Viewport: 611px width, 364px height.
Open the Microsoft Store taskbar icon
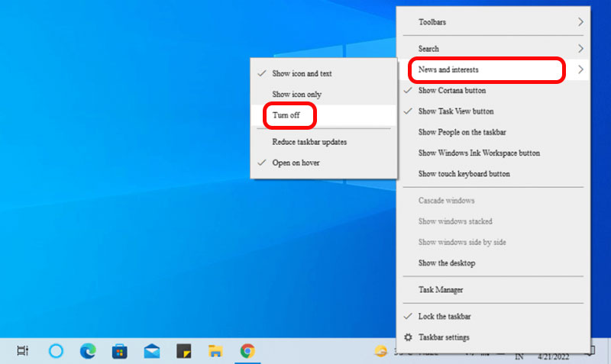click(120, 351)
